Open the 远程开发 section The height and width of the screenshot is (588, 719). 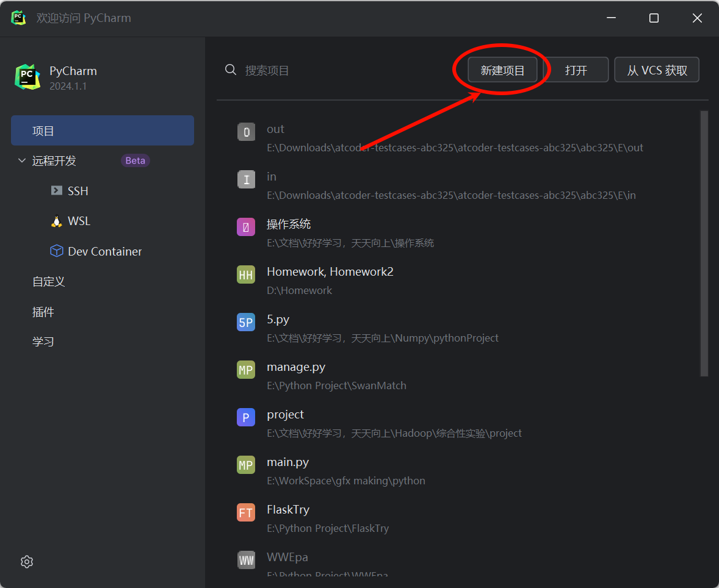point(54,161)
